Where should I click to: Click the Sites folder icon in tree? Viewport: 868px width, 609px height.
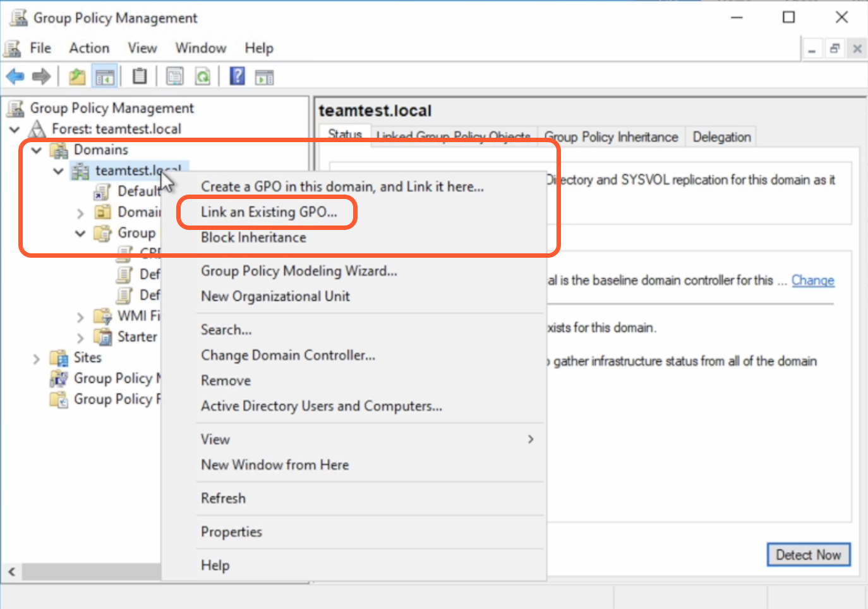59,358
